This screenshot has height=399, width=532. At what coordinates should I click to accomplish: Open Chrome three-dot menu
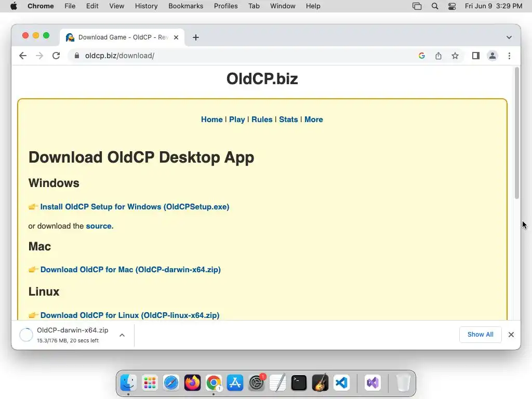509,56
